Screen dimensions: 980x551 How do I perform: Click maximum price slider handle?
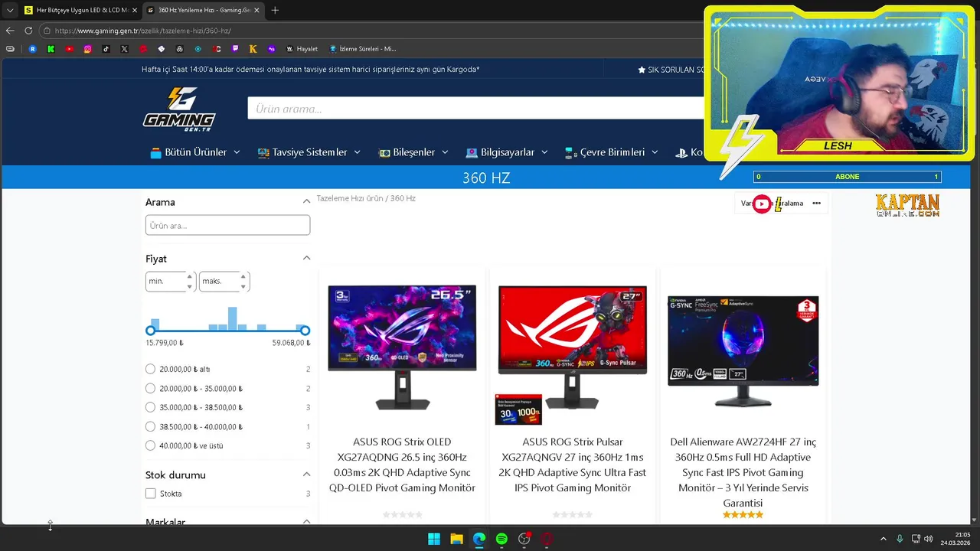[x=305, y=331]
